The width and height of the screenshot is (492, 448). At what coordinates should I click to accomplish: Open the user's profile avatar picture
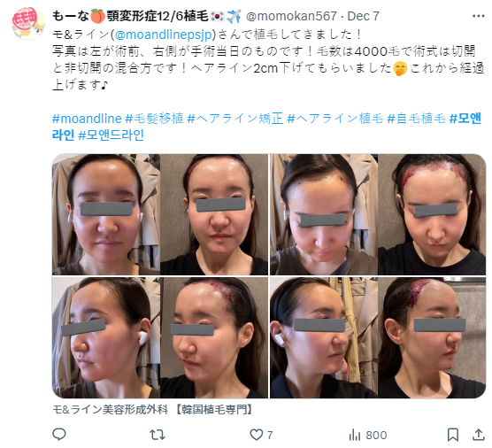tap(28, 23)
